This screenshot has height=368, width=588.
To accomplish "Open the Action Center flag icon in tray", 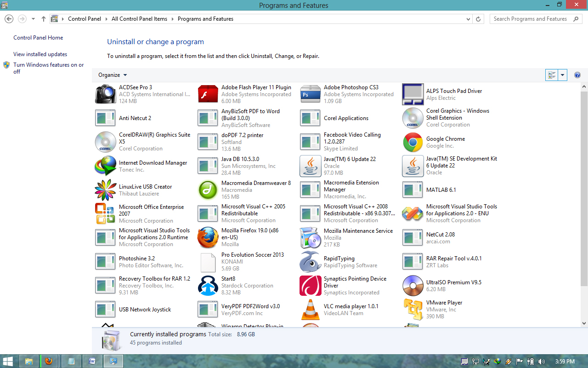I will click(x=520, y=362).
